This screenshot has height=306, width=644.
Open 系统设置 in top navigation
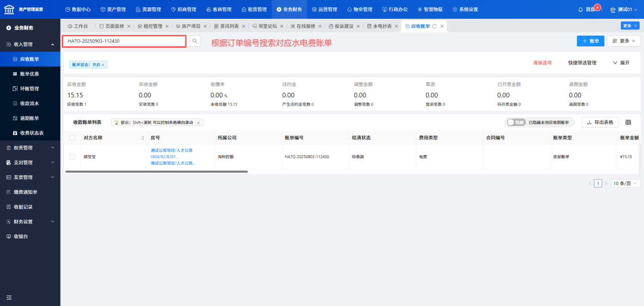(465, 9)
